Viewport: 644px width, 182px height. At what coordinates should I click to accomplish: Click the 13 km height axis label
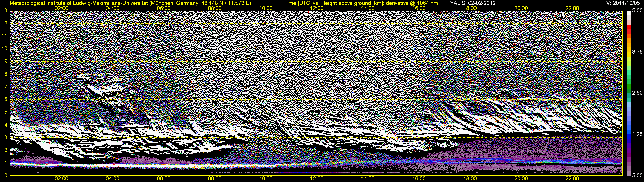pos(5,11)
